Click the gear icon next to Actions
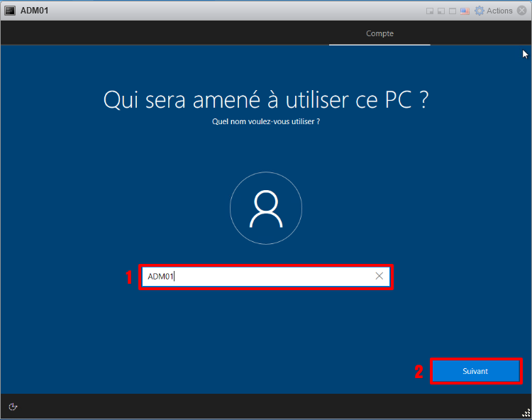This screenshot has height=420, width=532. click(480, 11)
